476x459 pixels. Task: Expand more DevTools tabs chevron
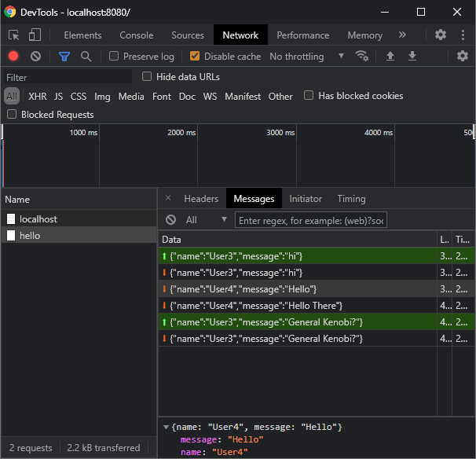[403, 35]
